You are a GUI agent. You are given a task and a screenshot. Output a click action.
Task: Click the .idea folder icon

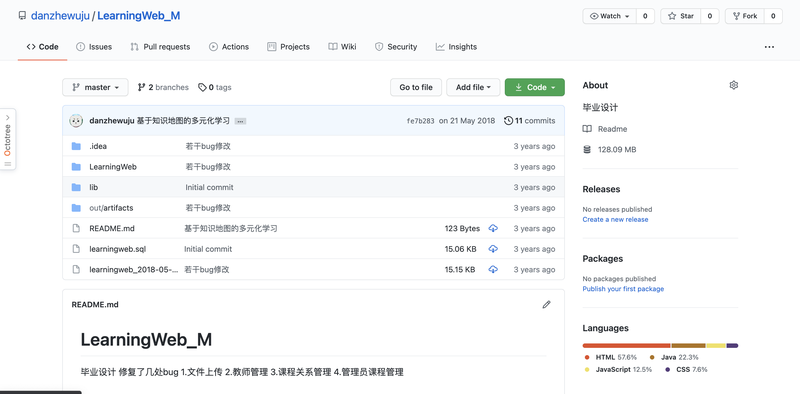pos(77,146)
